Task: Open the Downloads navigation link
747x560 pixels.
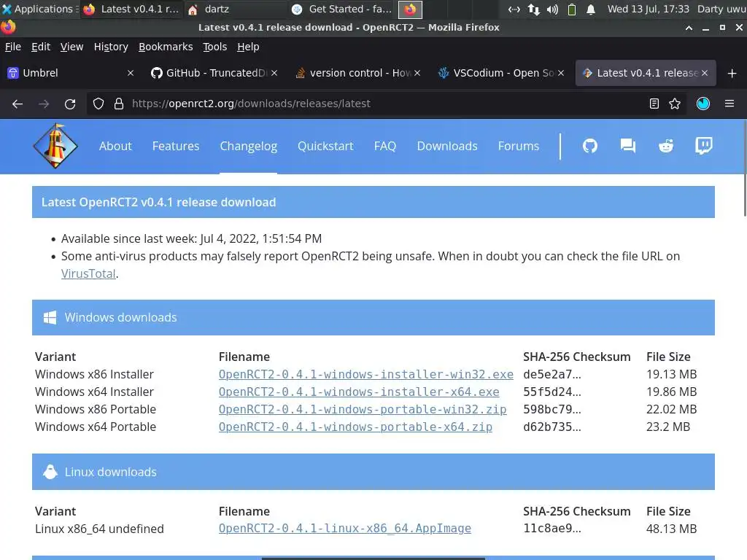Action: click(447, 146)
